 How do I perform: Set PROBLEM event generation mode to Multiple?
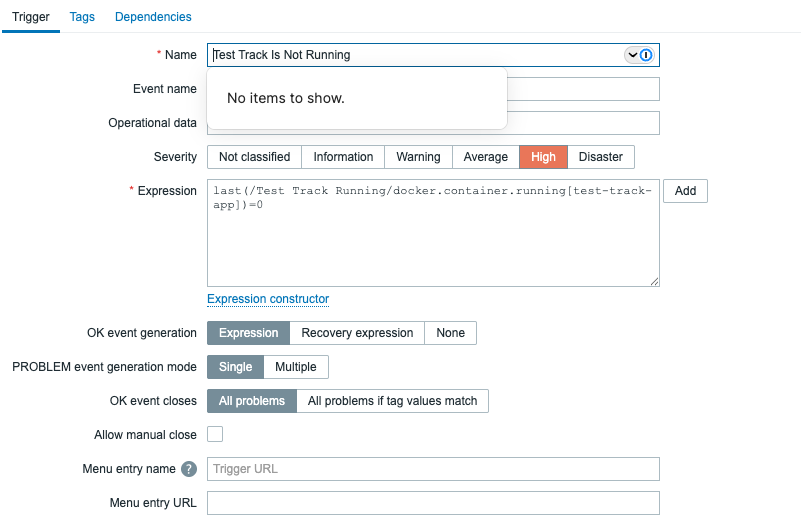click(x=296, y=367)
